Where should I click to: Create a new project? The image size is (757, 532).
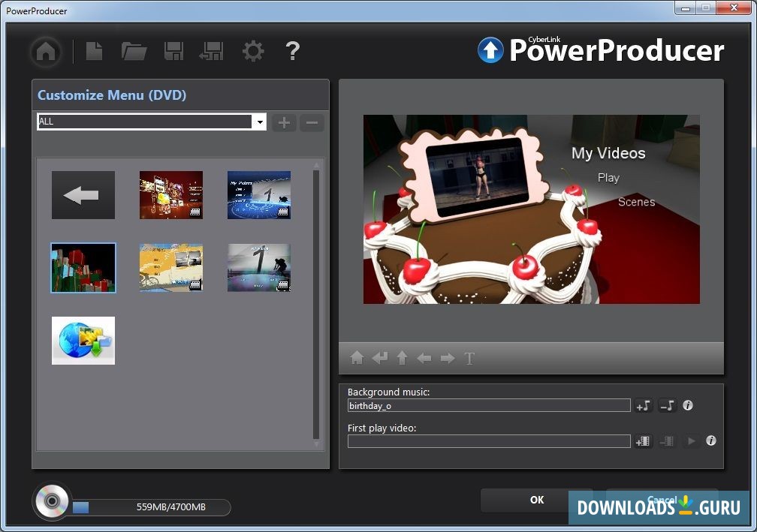(93, 51)
